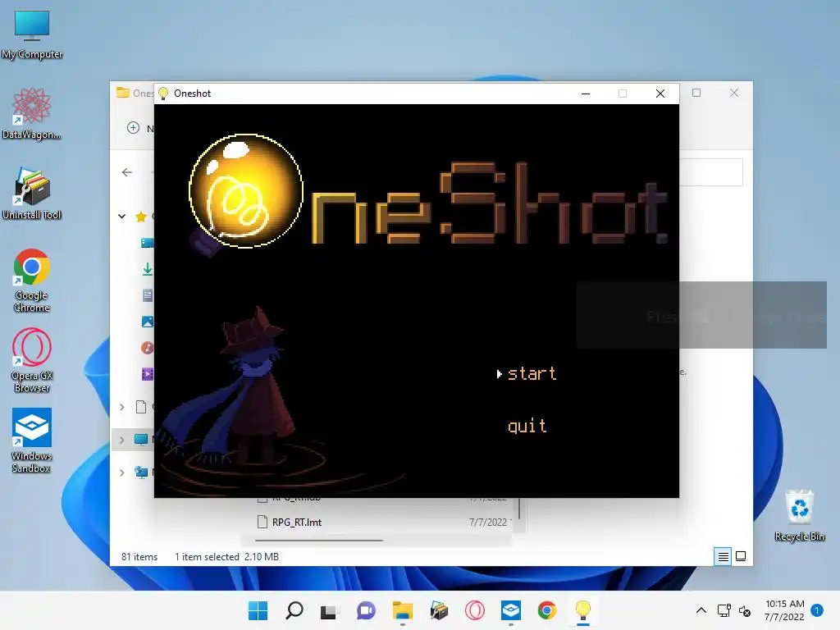Image resolution: width=840 pixels, height=630 pixels.
Task: Maximize the File Explorer window
Action: coord(696,93)
